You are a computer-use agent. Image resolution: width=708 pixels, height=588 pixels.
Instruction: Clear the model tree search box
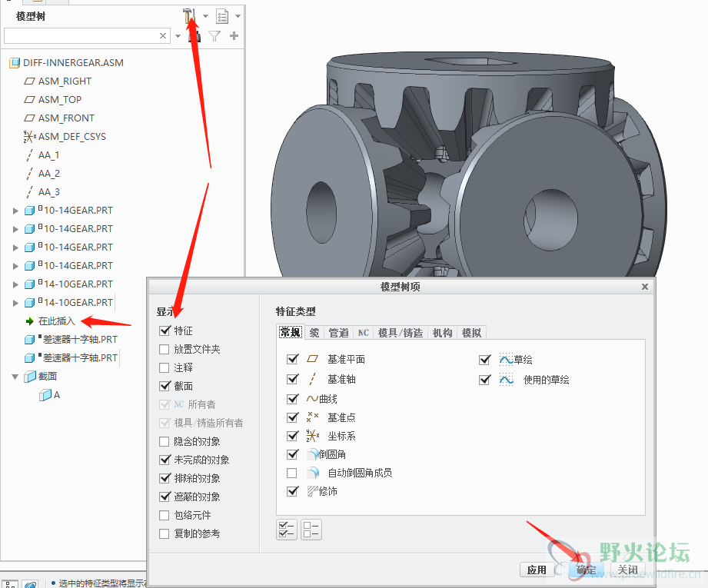(163, 35)
